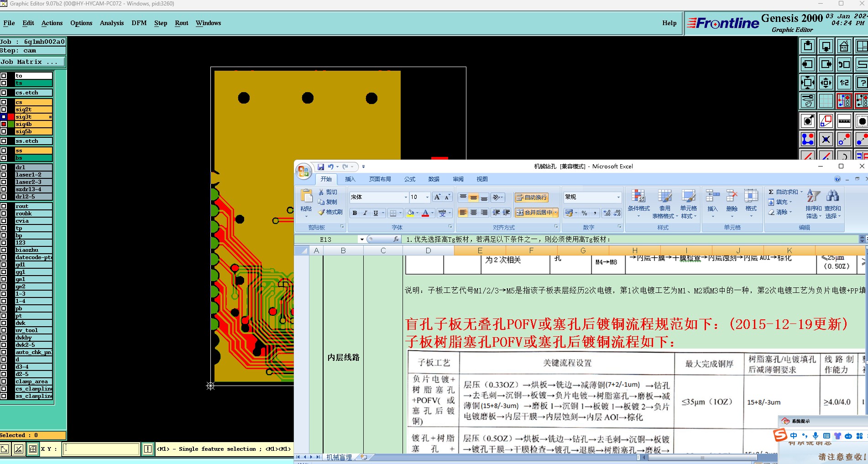Viewport: 868px width, 464px height.
Task: Open the font name dropdown (宋体)
Action: click(406, 197)
